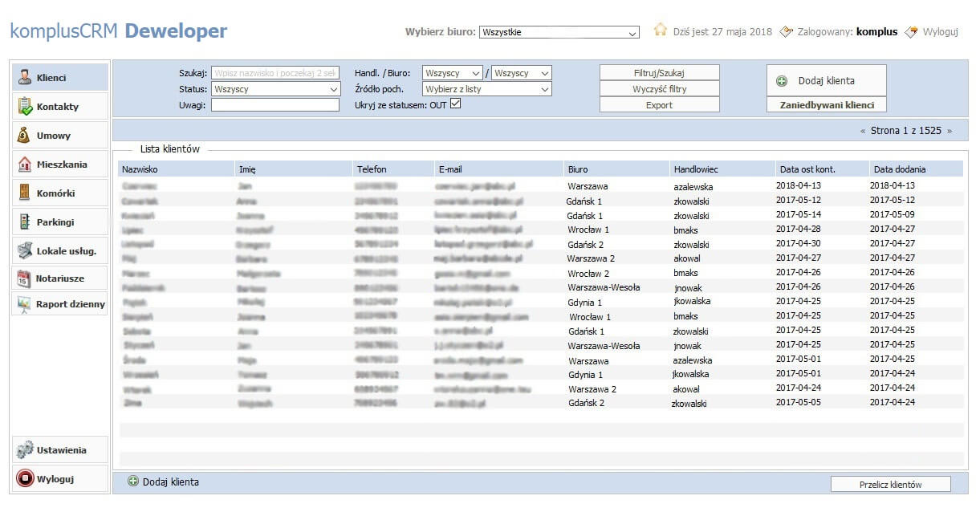Screen dimensions: 980x508
Task: Expand the Handl. dropdown showing Wszyscy
Action: [453, 73]
